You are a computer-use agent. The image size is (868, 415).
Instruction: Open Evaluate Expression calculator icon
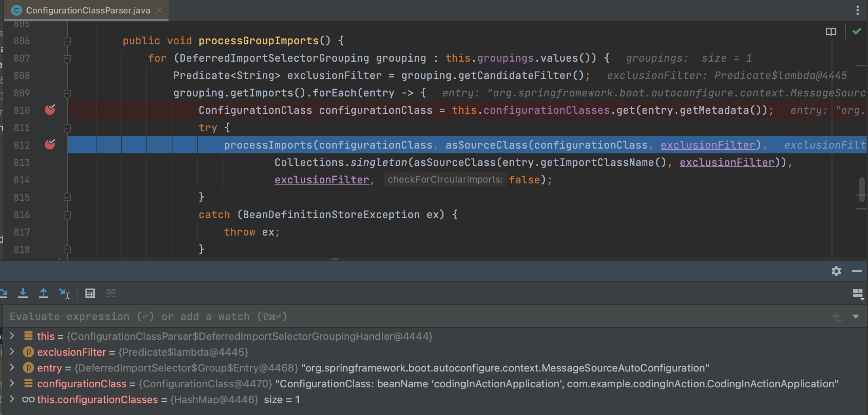(x=90, y=293)
